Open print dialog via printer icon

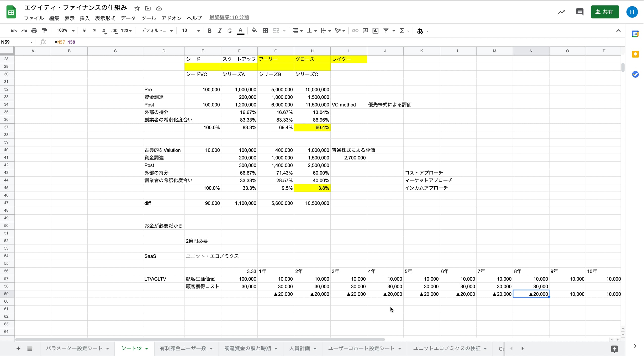pyautogui.click(x=34, y=30)
